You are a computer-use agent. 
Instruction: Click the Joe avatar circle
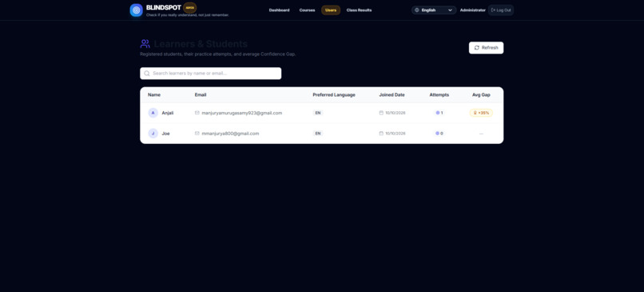[x=153, y=134]
